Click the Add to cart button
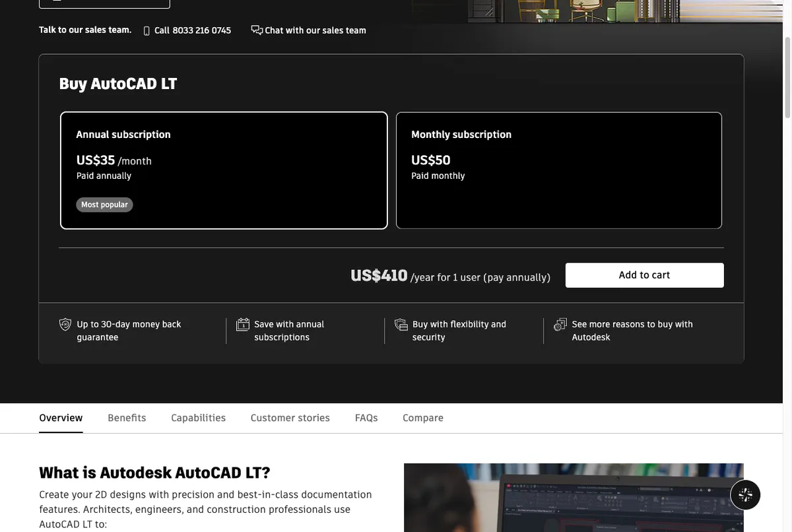Image resolution: width=792 pixels, height=532 pixels. click(644, 275)
